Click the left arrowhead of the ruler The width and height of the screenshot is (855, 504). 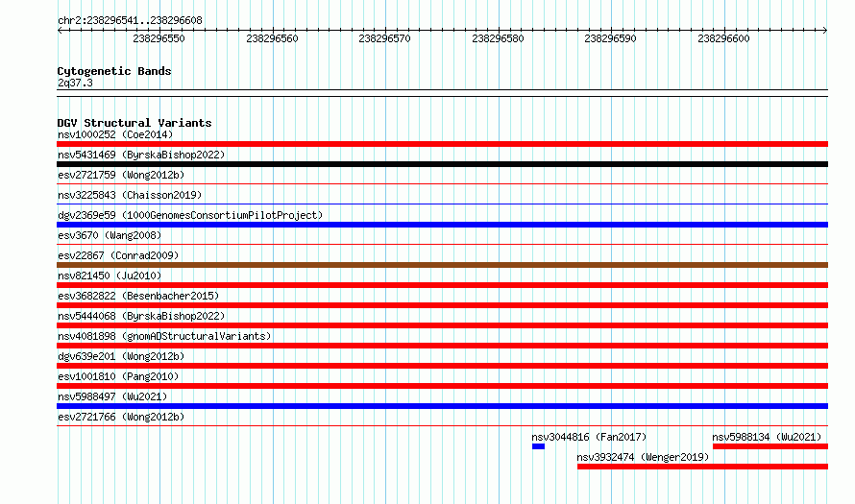pos(60,31)
